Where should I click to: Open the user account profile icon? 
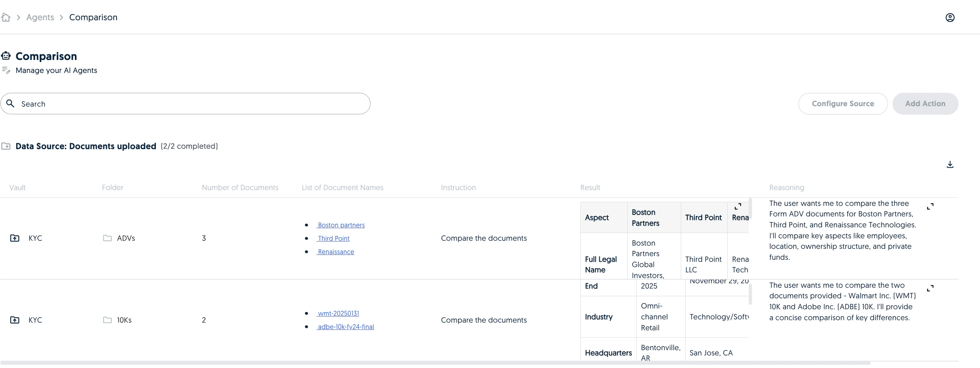(x=950, y=17)
